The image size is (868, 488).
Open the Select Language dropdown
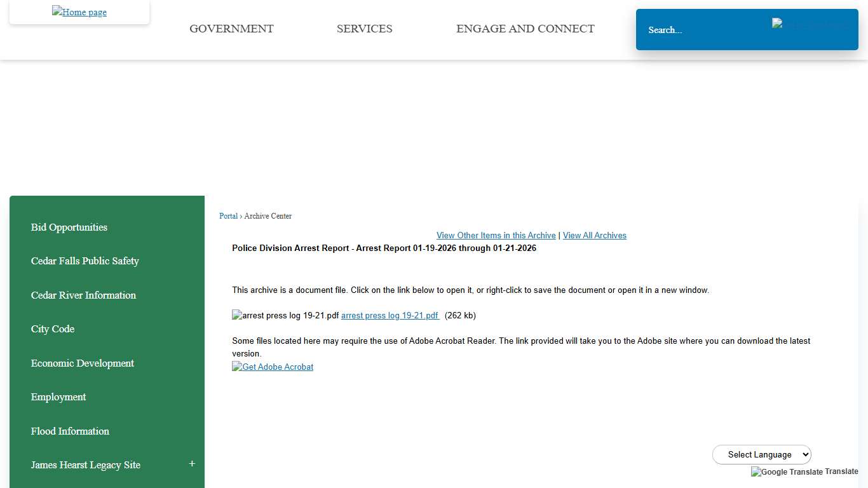point(761,454)
